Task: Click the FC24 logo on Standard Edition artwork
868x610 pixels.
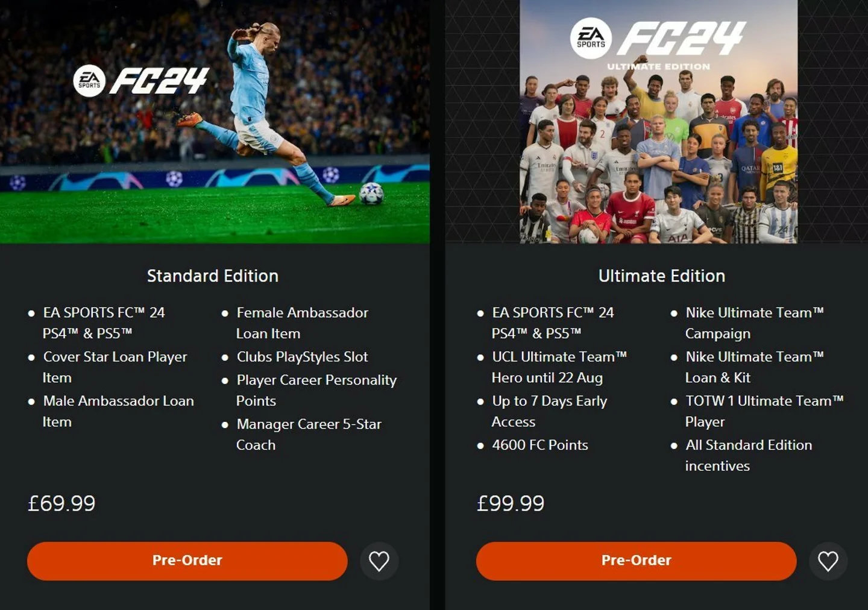Action: 159,81
